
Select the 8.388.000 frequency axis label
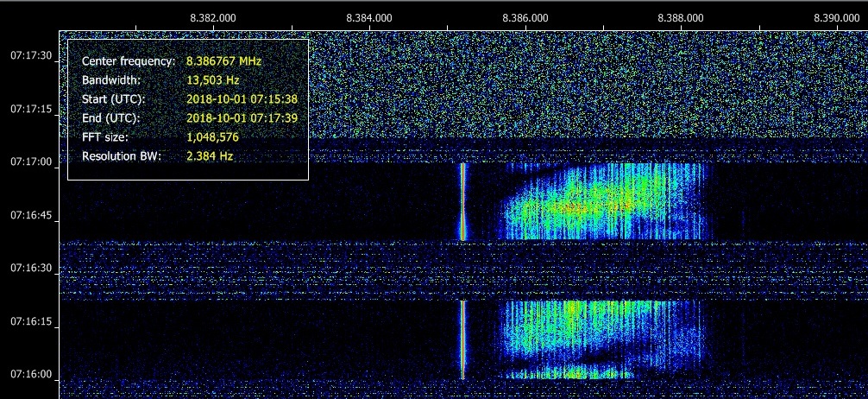pos(681,18)
